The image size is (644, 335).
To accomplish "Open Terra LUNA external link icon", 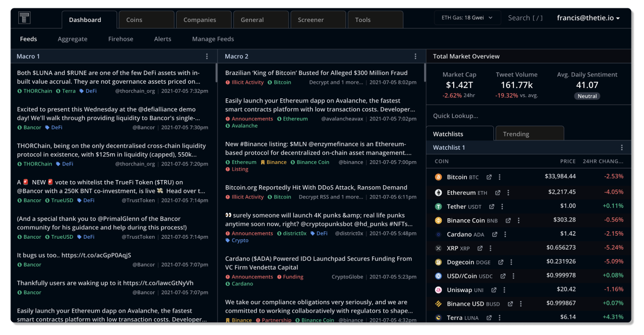I will click(x=489, y=318).
